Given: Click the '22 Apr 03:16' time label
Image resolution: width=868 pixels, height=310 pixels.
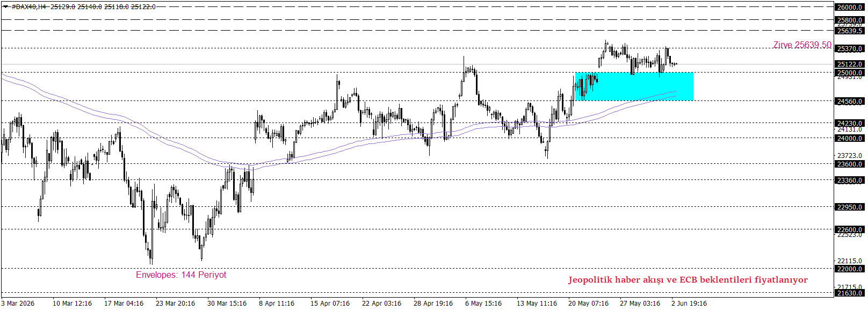Looking at the screenshot, I should (381, 304).
